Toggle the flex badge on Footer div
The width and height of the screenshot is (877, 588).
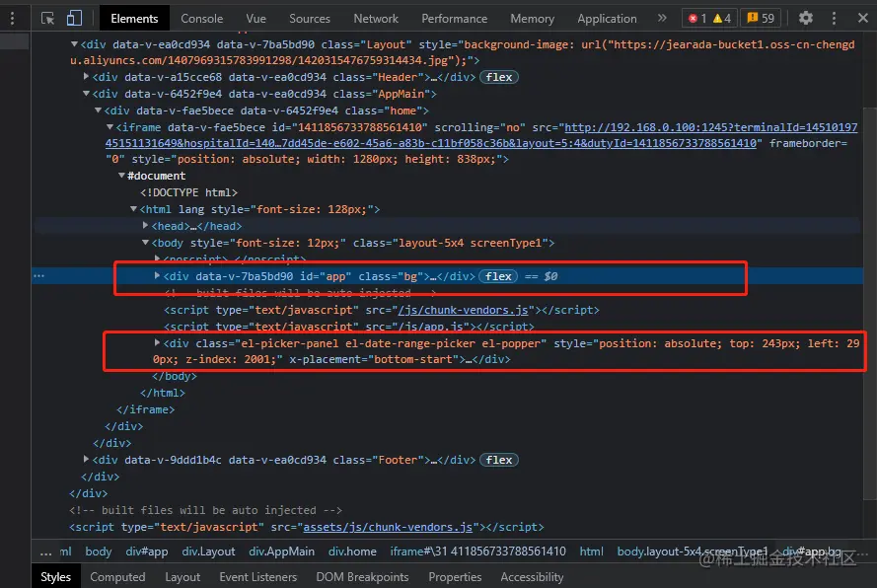[499, 460]
